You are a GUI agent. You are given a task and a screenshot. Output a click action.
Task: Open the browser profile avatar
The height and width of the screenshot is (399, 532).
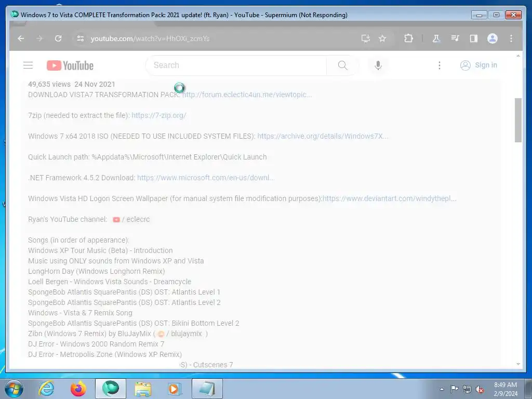[493, 38]
